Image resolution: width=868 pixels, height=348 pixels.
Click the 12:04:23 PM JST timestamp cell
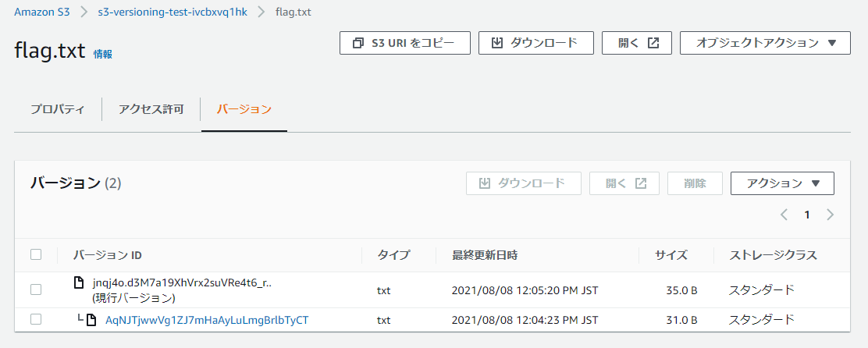pyautogui.click(x=525, y=320)
